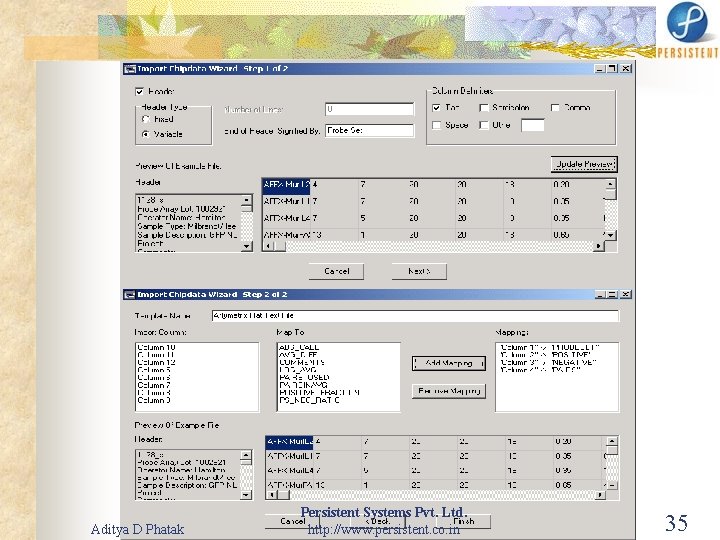
Task: Click the Remove Mapping button
Action: 449,391
